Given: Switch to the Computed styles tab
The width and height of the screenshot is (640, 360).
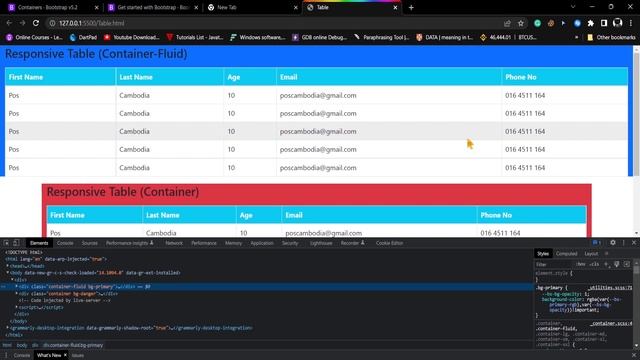Looking at the screenshot, I should click(x=567, y=253).
